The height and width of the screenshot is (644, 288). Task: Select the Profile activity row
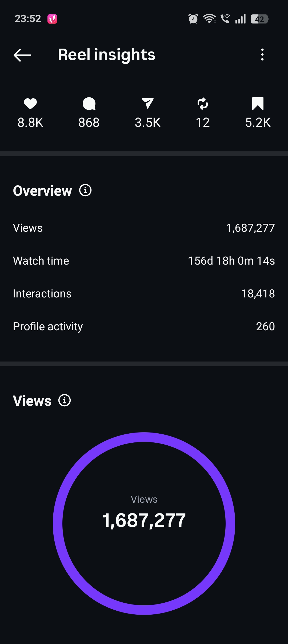click(x=144, y=327)
